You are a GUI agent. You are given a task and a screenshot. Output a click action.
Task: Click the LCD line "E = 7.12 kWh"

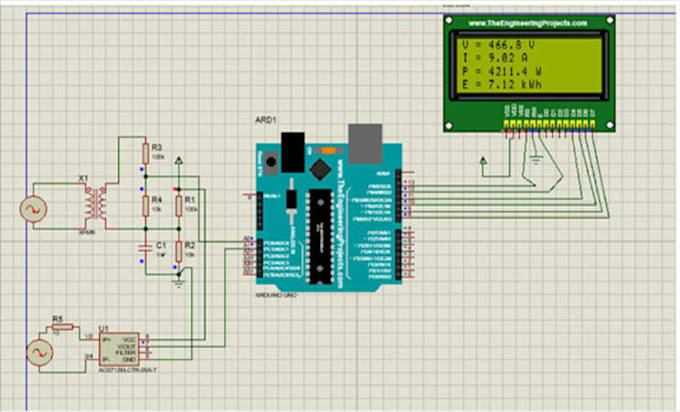pyautogui.click(x=502, y=84)
